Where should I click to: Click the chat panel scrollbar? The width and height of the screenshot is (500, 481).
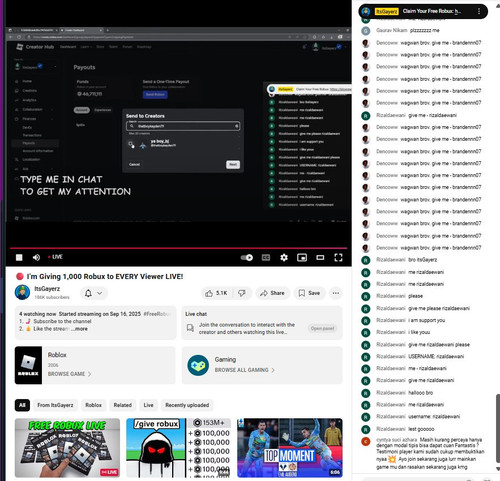pyautogui.click(x=498, y=427)
